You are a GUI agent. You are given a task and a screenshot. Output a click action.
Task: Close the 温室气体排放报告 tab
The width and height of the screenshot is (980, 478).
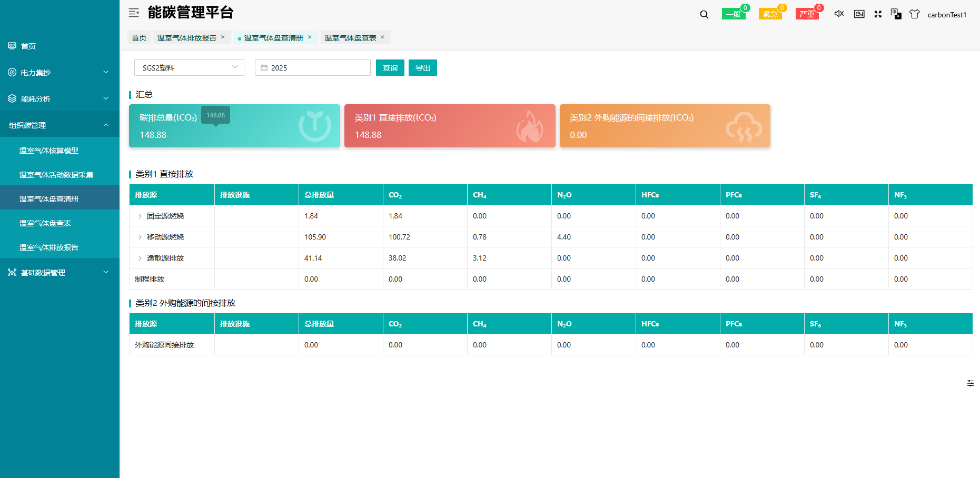(223, 37)
